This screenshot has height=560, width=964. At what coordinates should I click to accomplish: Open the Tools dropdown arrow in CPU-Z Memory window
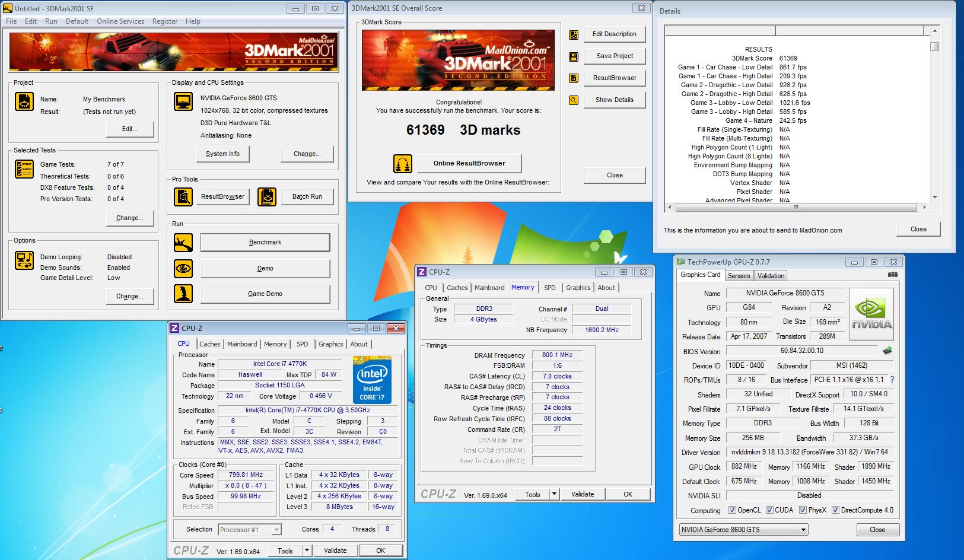(x=554, y=494)
